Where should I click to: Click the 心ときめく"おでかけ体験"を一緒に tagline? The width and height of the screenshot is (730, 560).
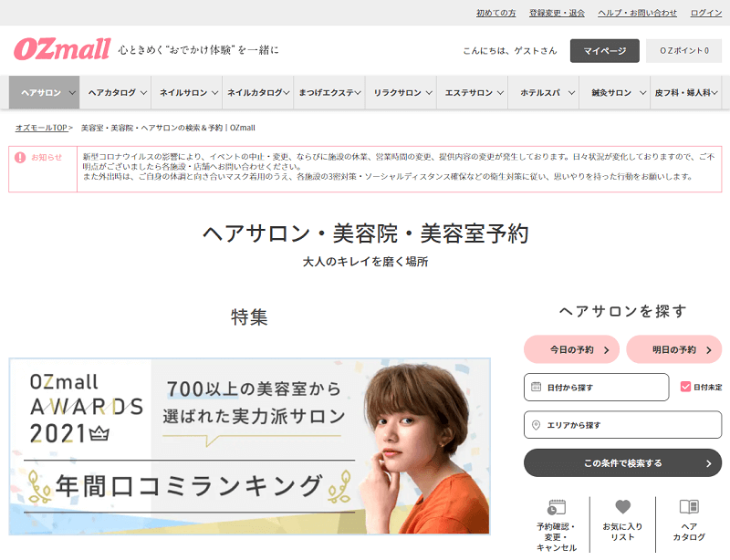[198, 50]
